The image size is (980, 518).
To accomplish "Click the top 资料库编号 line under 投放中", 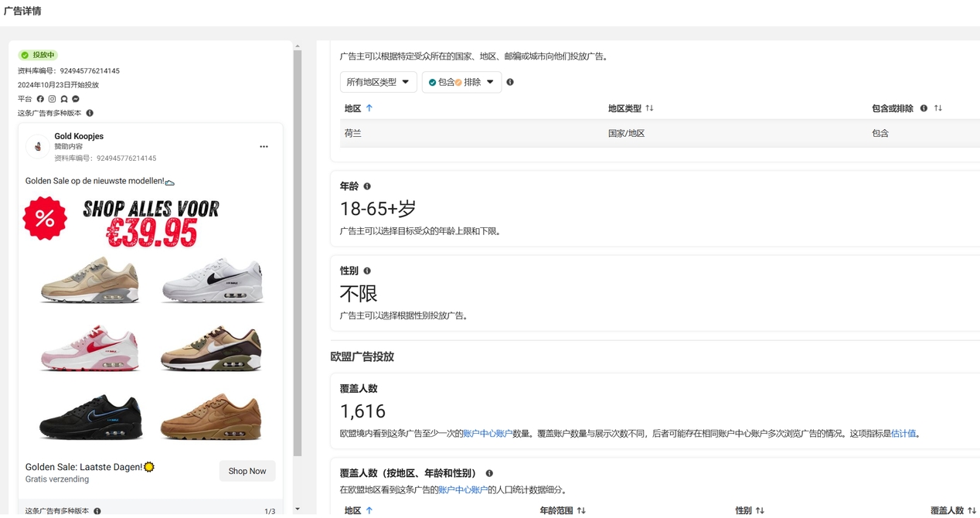I will [69, 70].
